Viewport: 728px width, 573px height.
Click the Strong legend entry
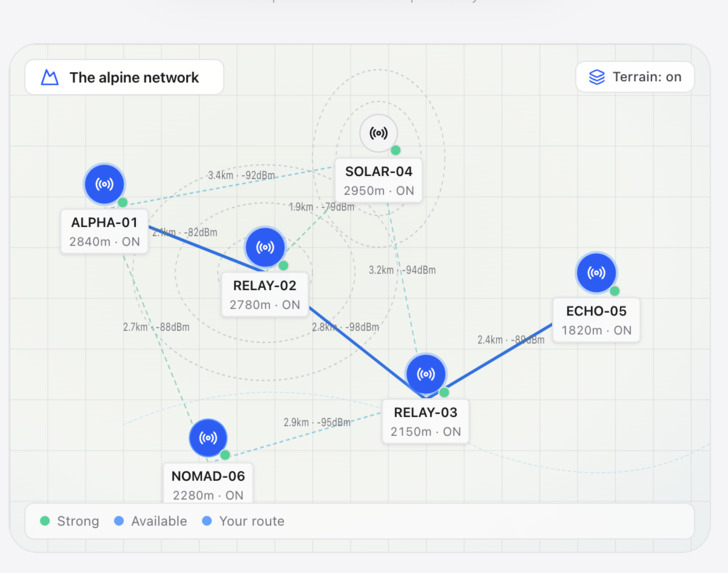pyautogui.click(x=70, y=521)
